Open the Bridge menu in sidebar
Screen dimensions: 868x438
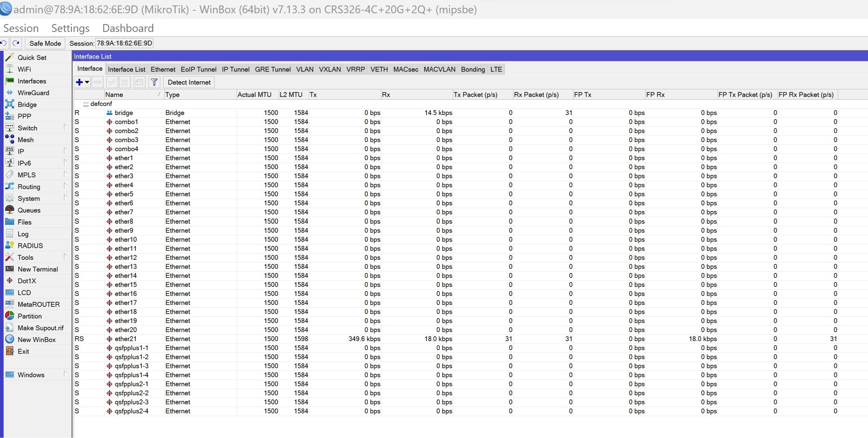[x=27, y=104]
